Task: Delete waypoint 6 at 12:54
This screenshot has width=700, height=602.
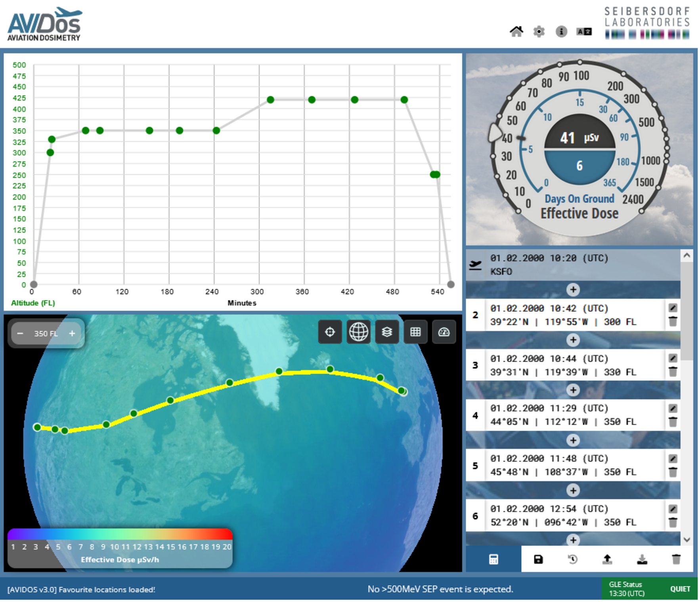Action: (x=672, y=522)
